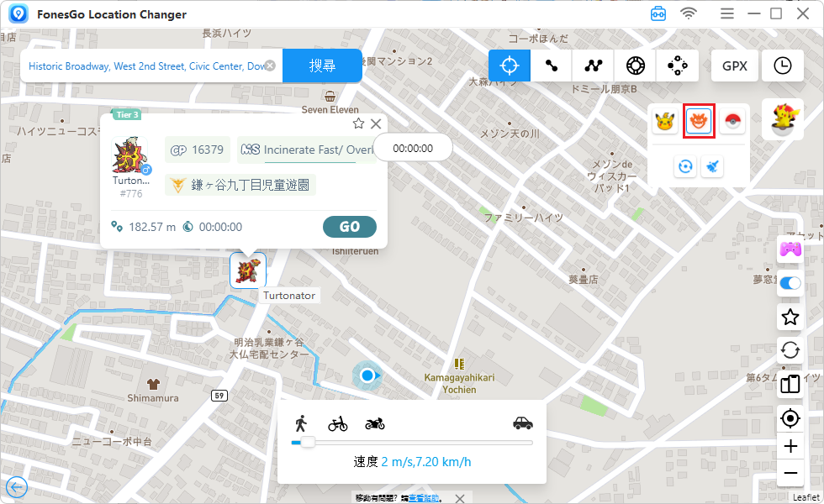Image resolution: width=824 pixels, height=504 pixels.
Task: Star the Turtonator popup as favorite
Action: point(358,123)
